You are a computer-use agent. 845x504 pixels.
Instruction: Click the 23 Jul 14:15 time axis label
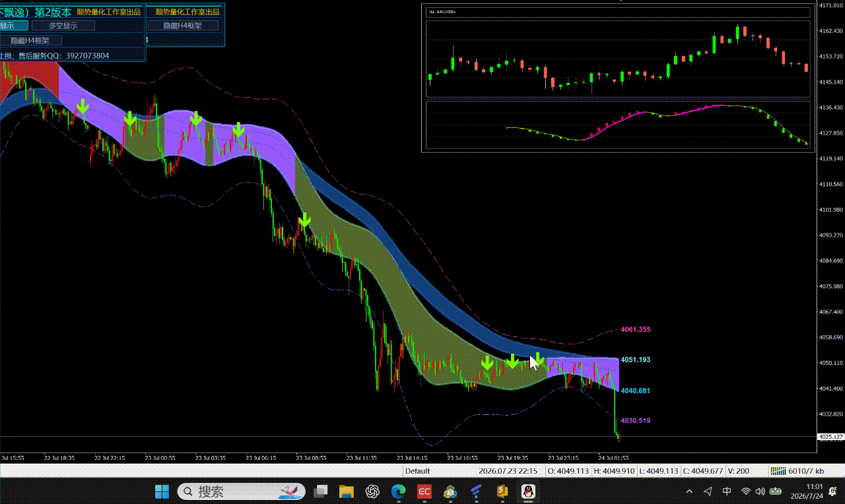click(413, 457)
